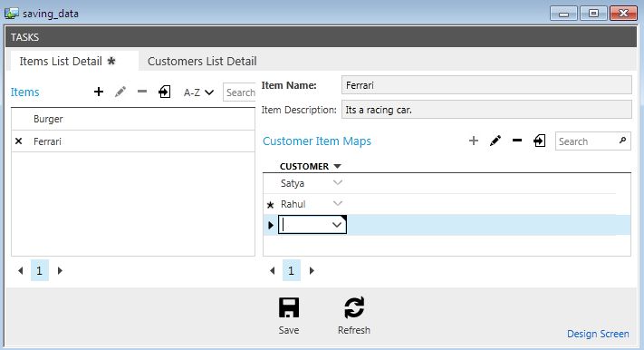Open the Design Screen link

point(598,334)
